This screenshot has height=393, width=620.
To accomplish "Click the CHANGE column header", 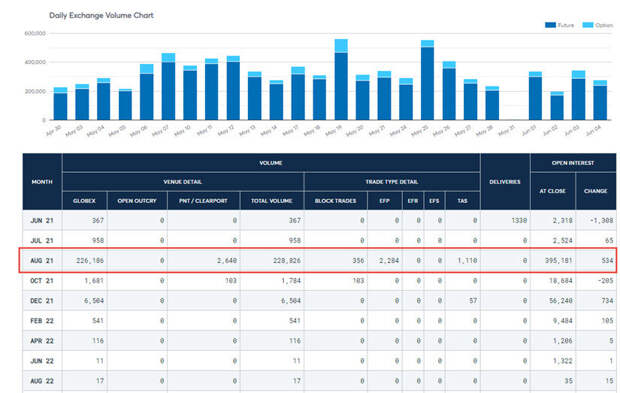I will 596,191.
